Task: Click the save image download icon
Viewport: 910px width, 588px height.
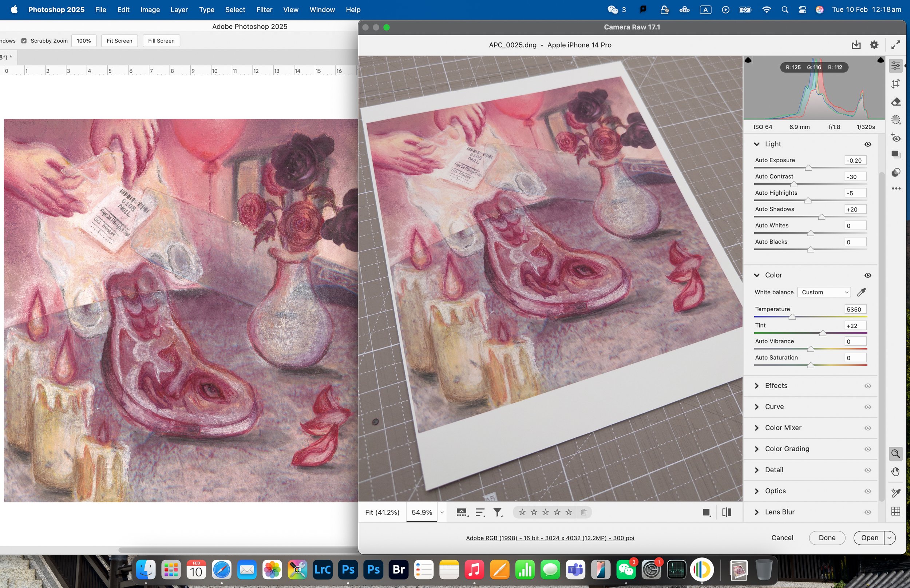Action: [856, 45]
